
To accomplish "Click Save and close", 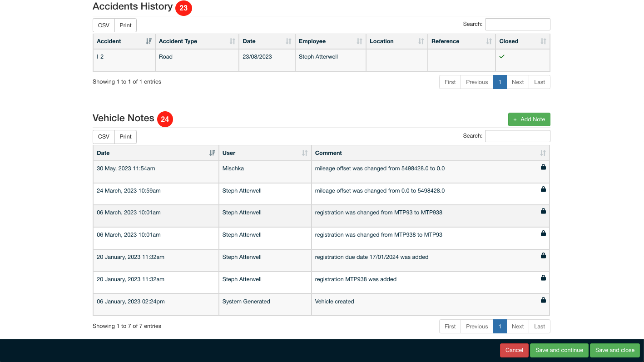I will (x=615, y=350).
